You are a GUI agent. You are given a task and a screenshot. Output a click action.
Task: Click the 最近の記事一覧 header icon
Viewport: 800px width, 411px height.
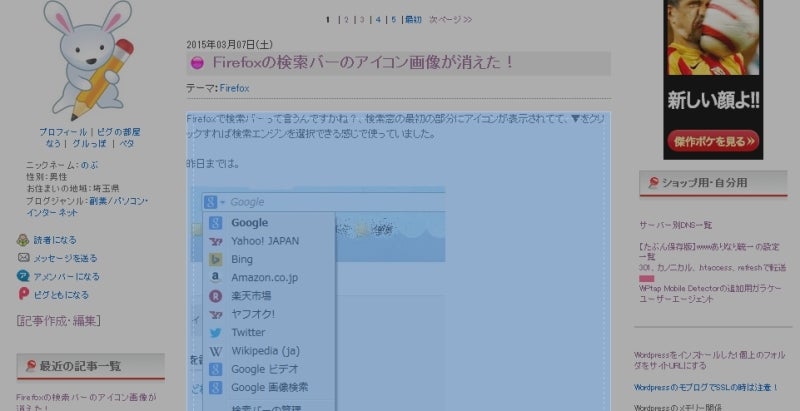[31, 366]
